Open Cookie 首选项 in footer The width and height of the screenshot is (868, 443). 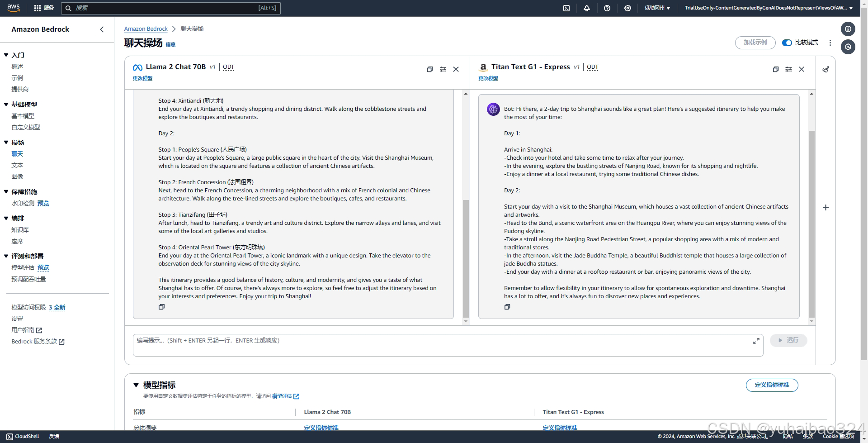[838, 437]
